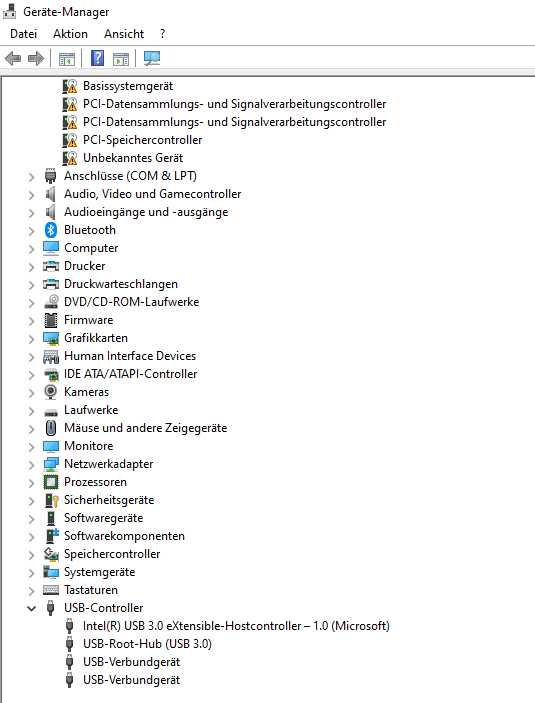This screenshot has height=703, width=535.
Task: Click warning icon next to Basissystemgerät
Action: point(70,86)
